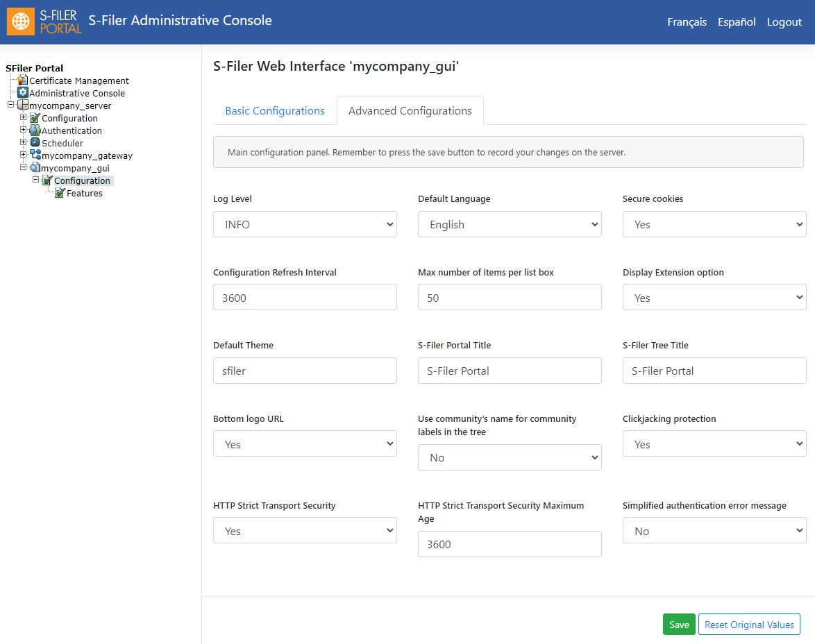Select Authentication label in the tree
815x644 pixels.
pos(72,130)
